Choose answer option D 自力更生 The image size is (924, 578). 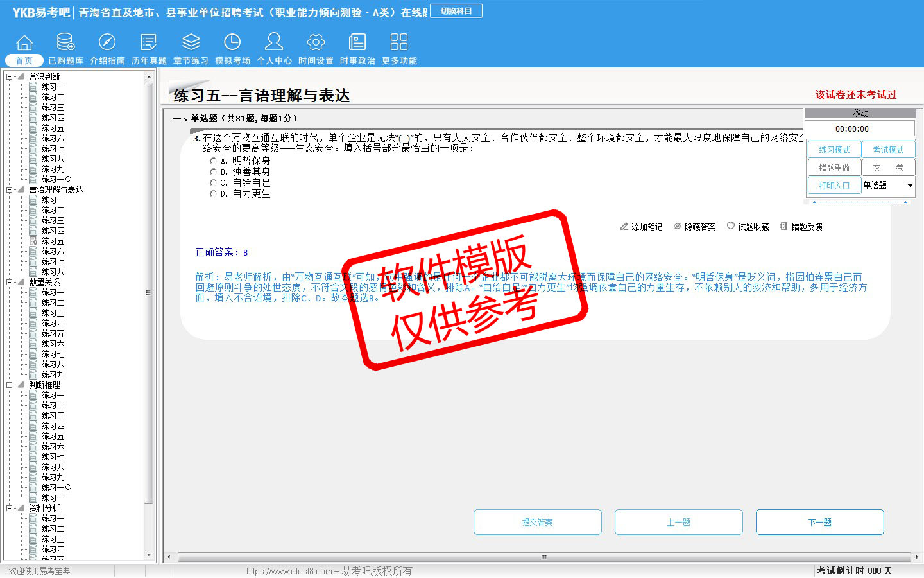(214, 194)
